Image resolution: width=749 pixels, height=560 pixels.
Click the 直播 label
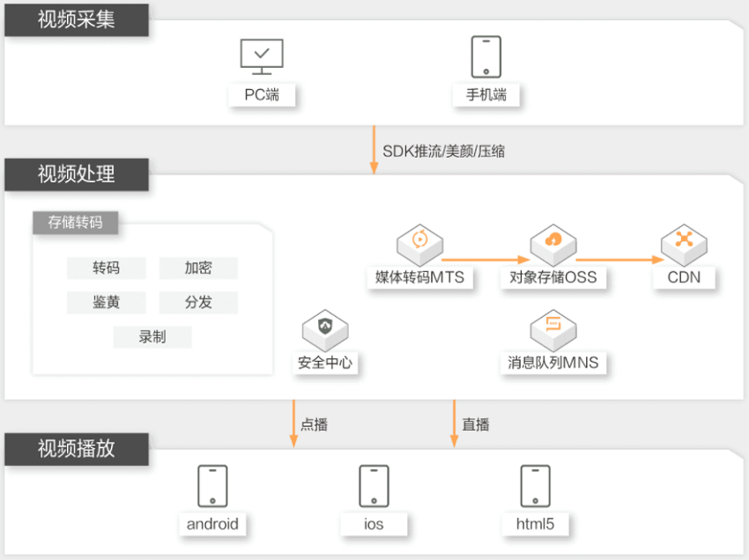click(x=476, y=424)
